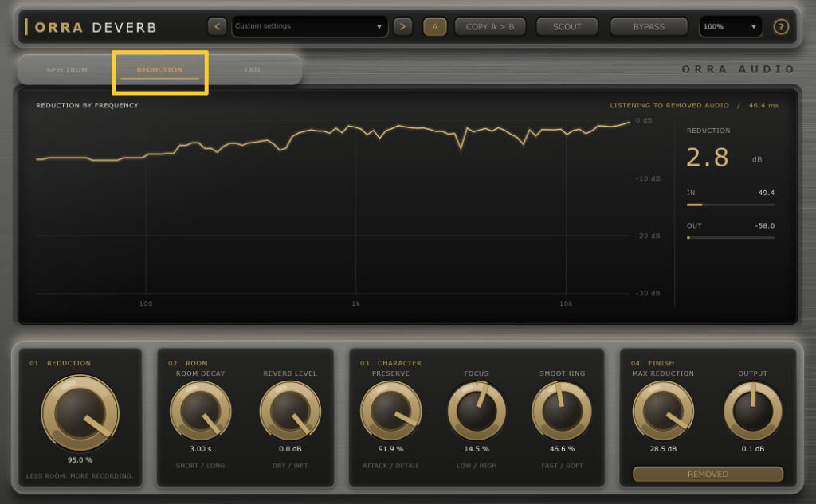This screenshot has height=504, width=816.
Task: Open the Custom settings preset dropdown
Action: pyautogui.click(x=309, y=26)
